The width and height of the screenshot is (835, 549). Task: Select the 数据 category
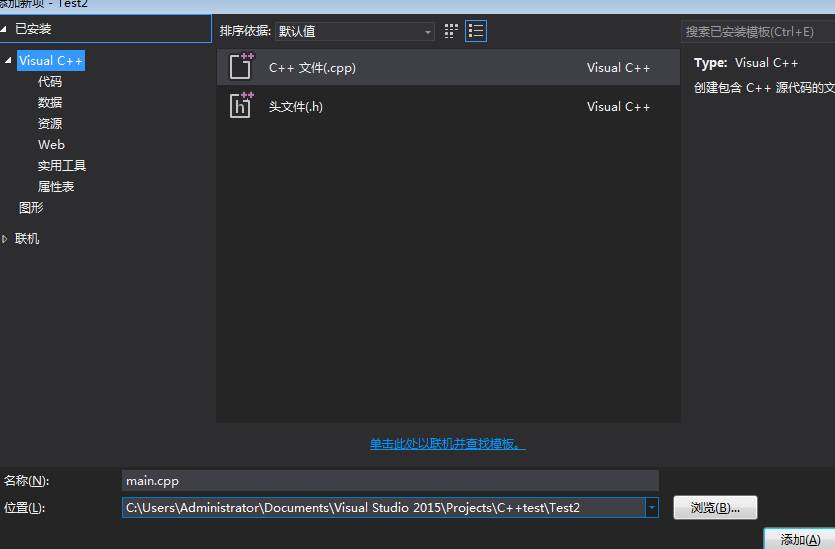click(50, 102)
